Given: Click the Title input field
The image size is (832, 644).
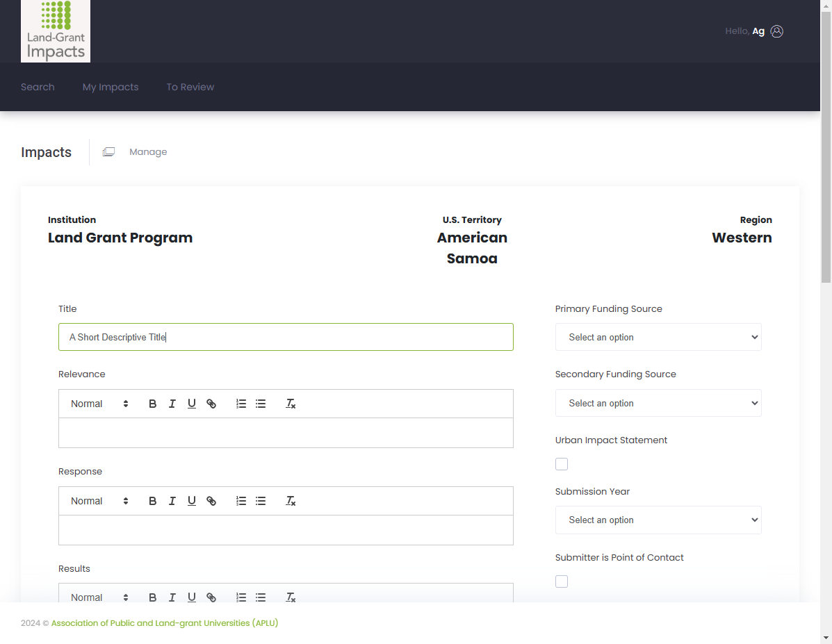Looking at the screenshot, I should 286,337.
